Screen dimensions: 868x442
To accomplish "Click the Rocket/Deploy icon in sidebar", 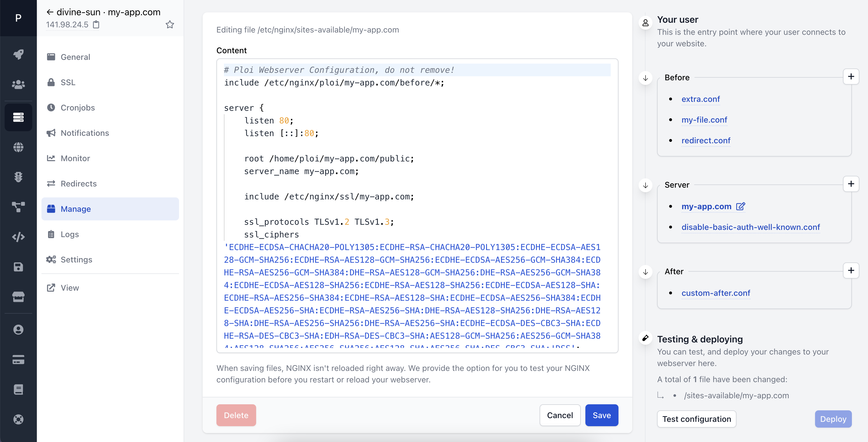I will point(18,54).
